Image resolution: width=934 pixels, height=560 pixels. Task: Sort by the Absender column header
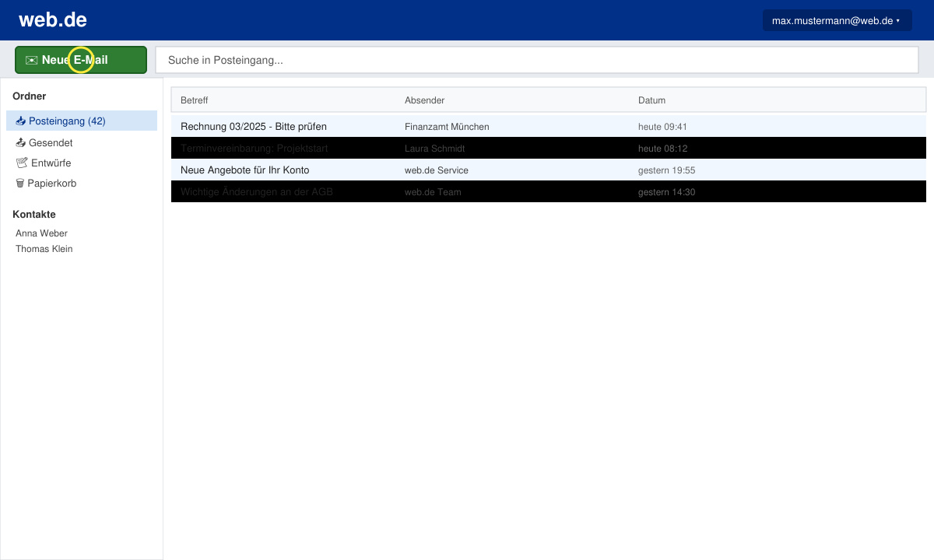click(425, 100)
